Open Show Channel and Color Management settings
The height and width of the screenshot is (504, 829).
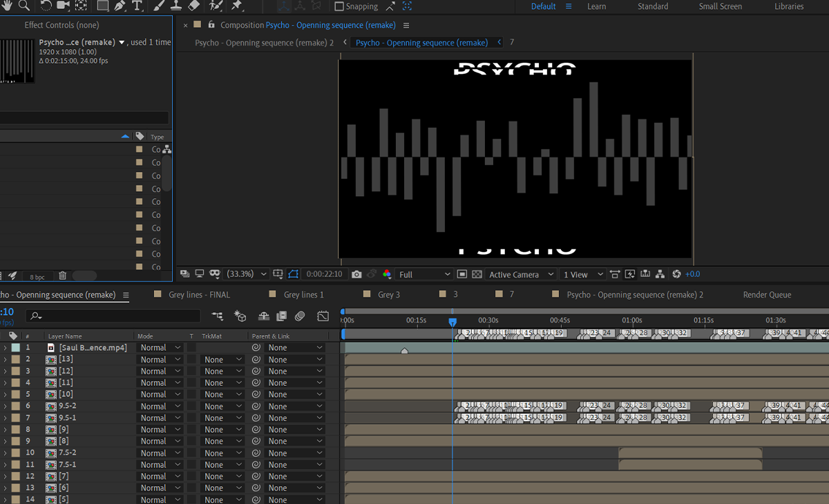[387, 274]
